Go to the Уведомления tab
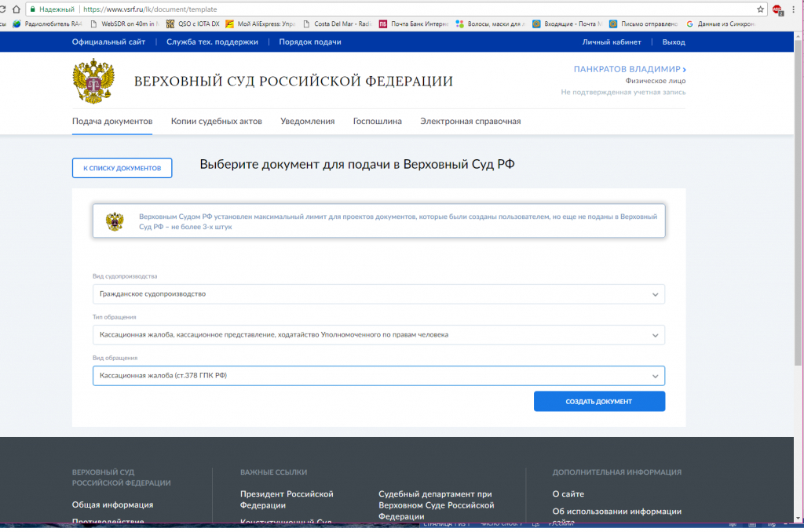Image resolution: width=804 pixels, height=532 pixels. pos(307,122)
